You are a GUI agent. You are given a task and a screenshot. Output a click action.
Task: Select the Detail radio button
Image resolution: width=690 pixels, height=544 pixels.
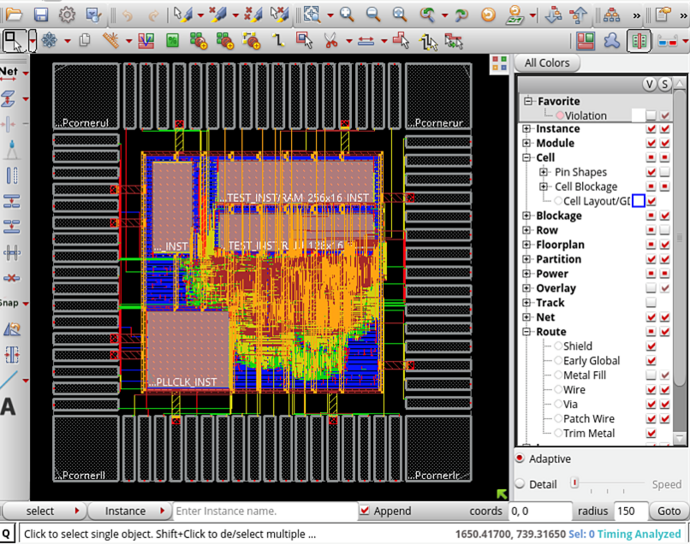click(x=520, y=484)
